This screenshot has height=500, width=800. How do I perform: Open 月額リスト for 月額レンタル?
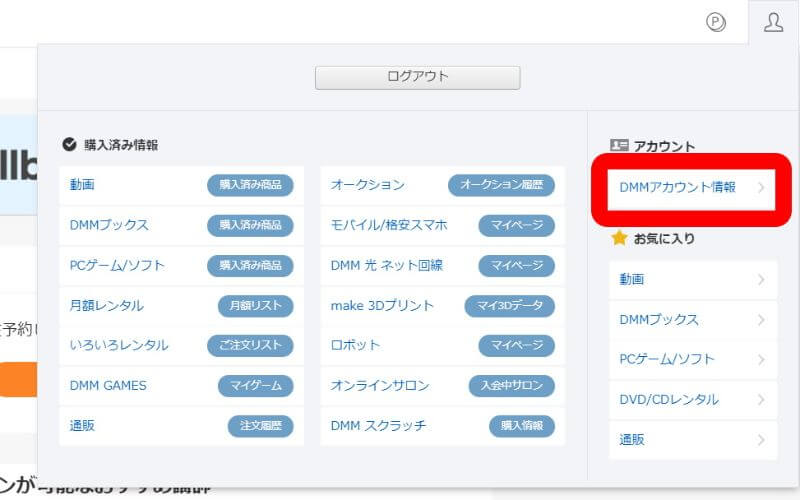[x=255, y=306]
